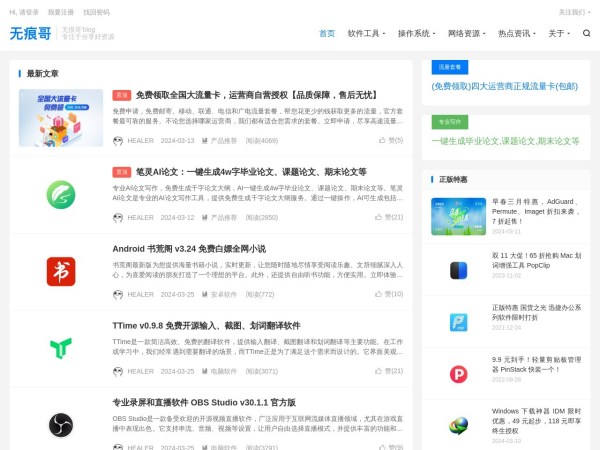Open the search magnifier icon in header
The height and width of the screenshot is (450, 600).
click(586, 33)
